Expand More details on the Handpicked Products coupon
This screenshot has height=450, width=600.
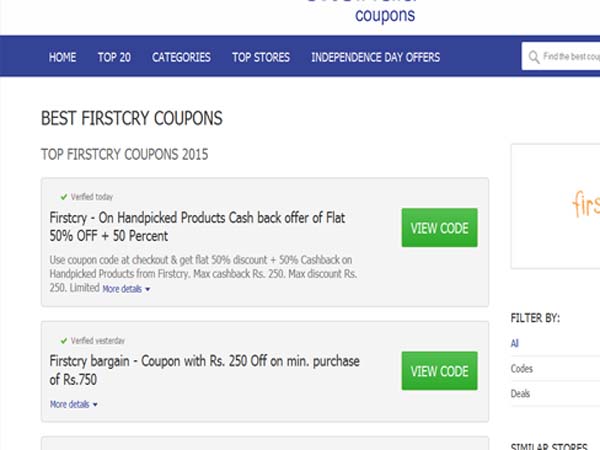[126, 288]
